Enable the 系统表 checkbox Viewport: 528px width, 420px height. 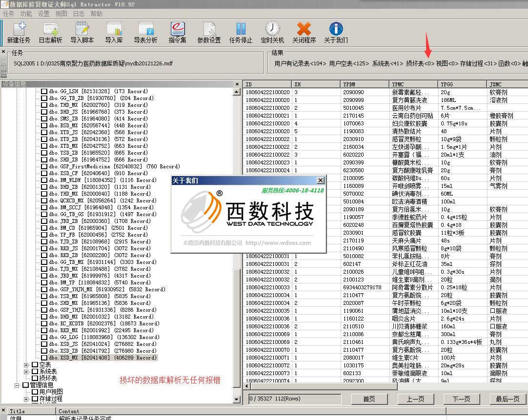point(34,371)
